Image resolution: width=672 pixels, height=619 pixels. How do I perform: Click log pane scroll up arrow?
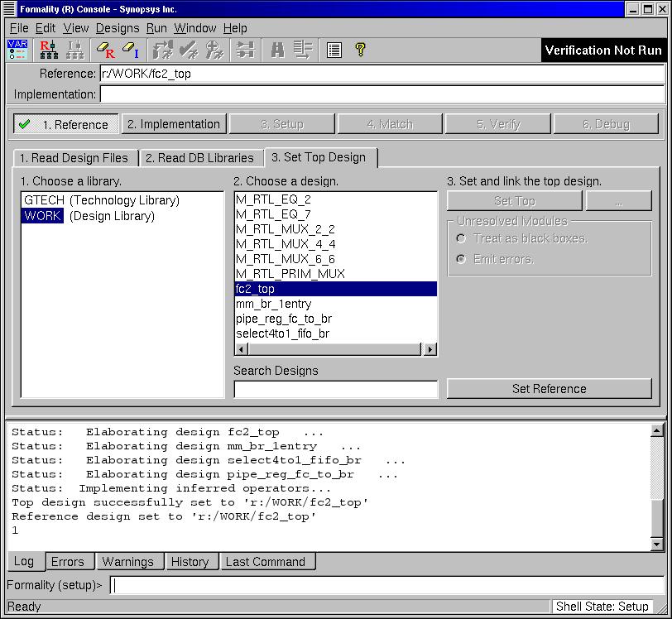tap(656, 430)
